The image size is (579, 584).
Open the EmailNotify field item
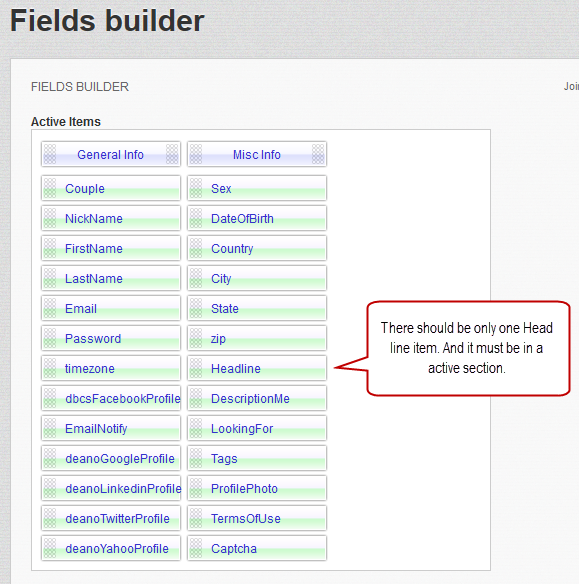click(111, 428)
